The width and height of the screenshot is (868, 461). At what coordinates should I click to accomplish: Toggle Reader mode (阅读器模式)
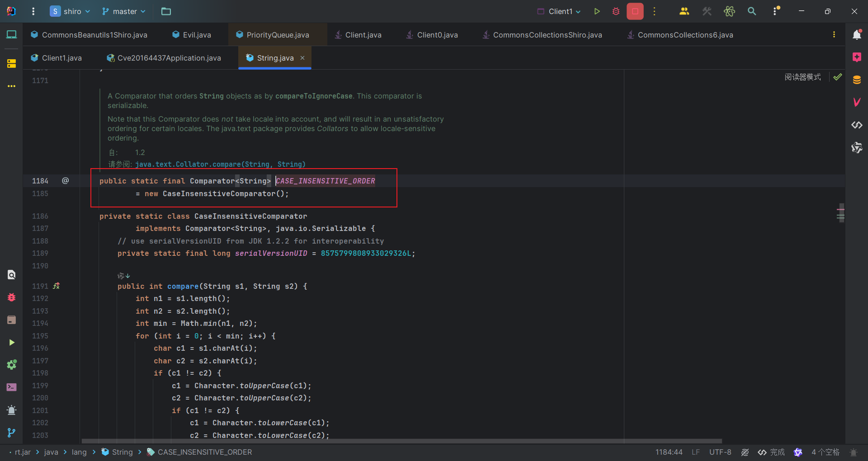coord(802,77)
